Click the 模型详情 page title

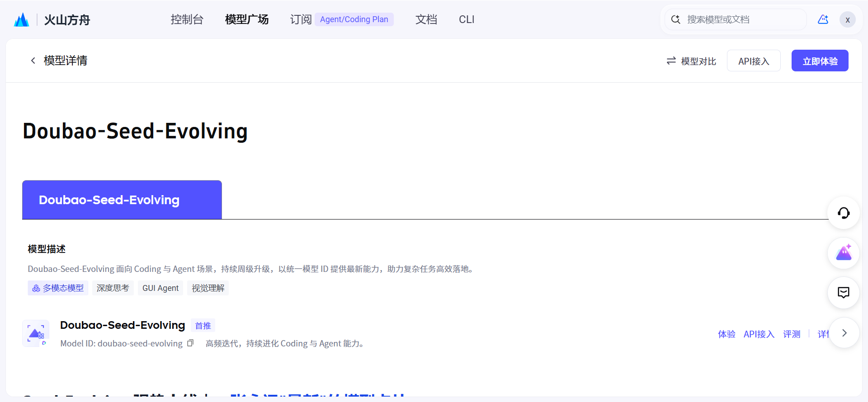pyautogui.click(x=66, y=61)
